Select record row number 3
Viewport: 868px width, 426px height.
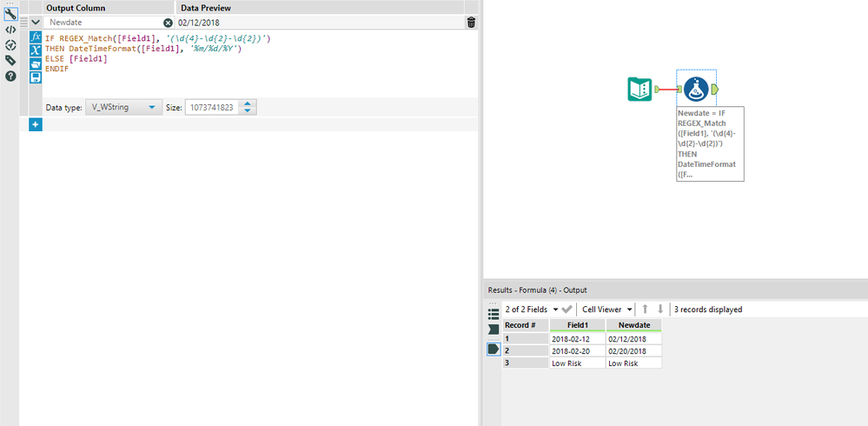tap(526, 363)
